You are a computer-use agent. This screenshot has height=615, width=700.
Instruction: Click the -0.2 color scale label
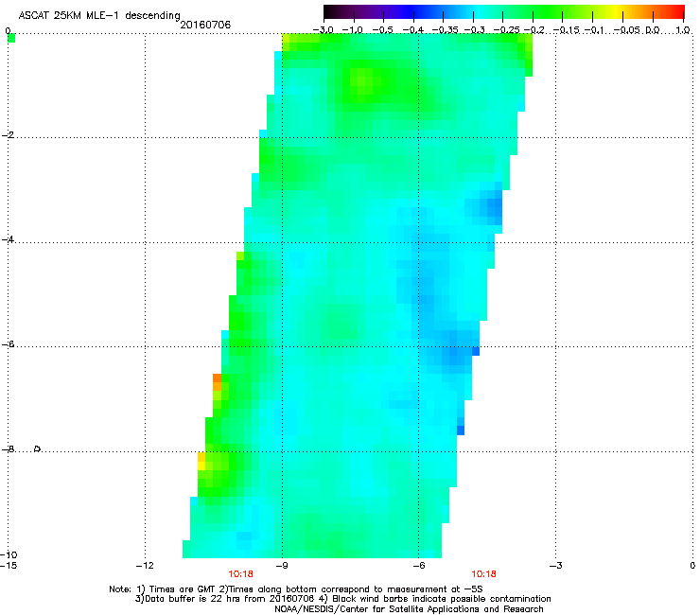pos(534,30)
